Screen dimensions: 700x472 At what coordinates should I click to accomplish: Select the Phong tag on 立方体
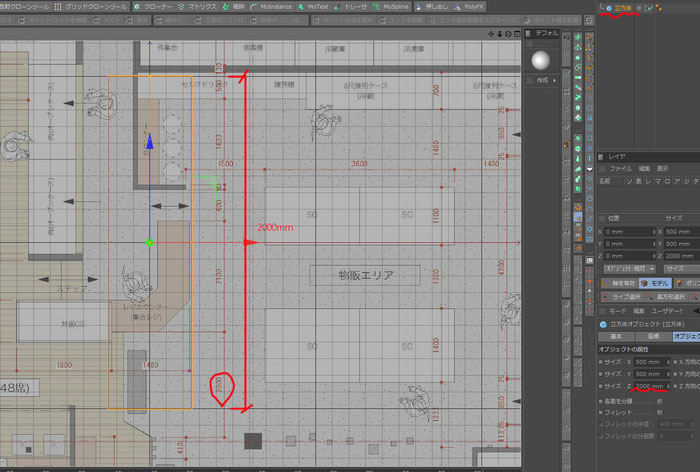(659, 8)
